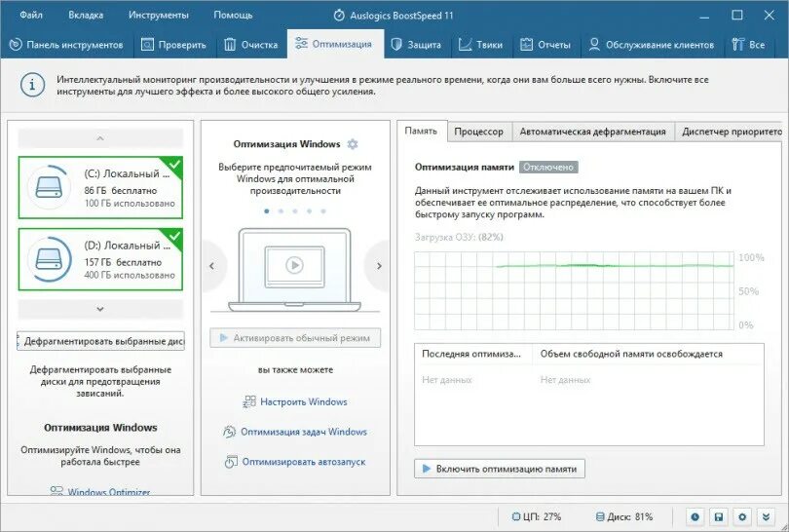789x532 pixels.
Task: Click the Твики chart icon
Action: [x=465, y=45]
